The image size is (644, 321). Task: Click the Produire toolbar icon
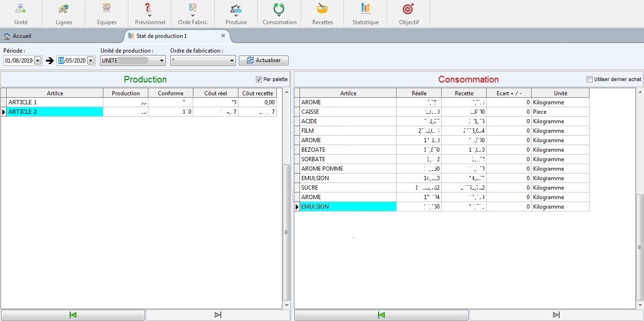pos(236,13)
